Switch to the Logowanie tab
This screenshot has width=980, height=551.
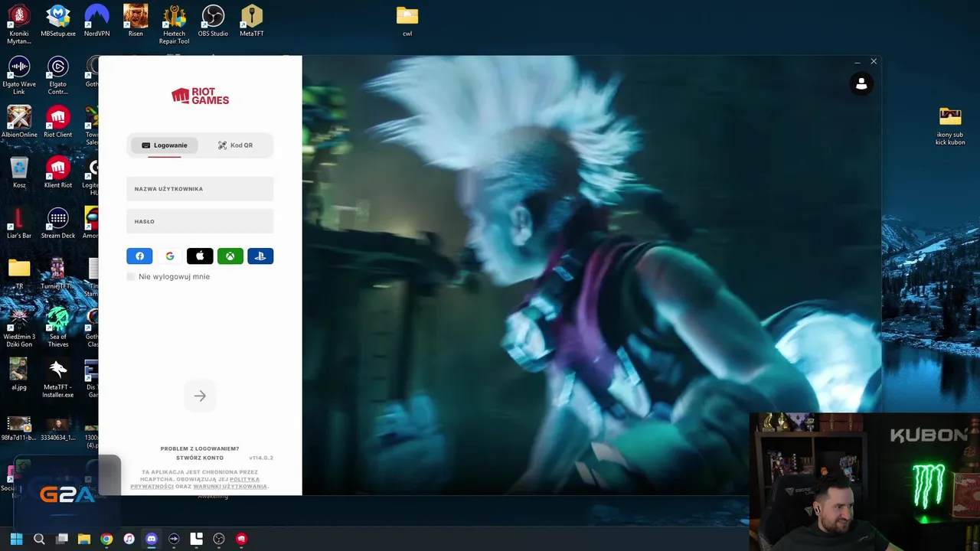click(165, 145)
